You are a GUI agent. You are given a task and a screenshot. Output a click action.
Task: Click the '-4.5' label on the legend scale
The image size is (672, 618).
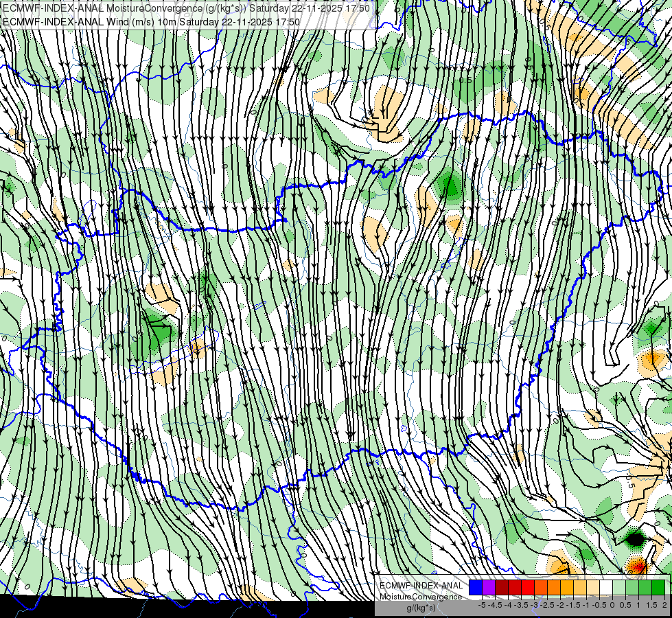click(495, 605)
